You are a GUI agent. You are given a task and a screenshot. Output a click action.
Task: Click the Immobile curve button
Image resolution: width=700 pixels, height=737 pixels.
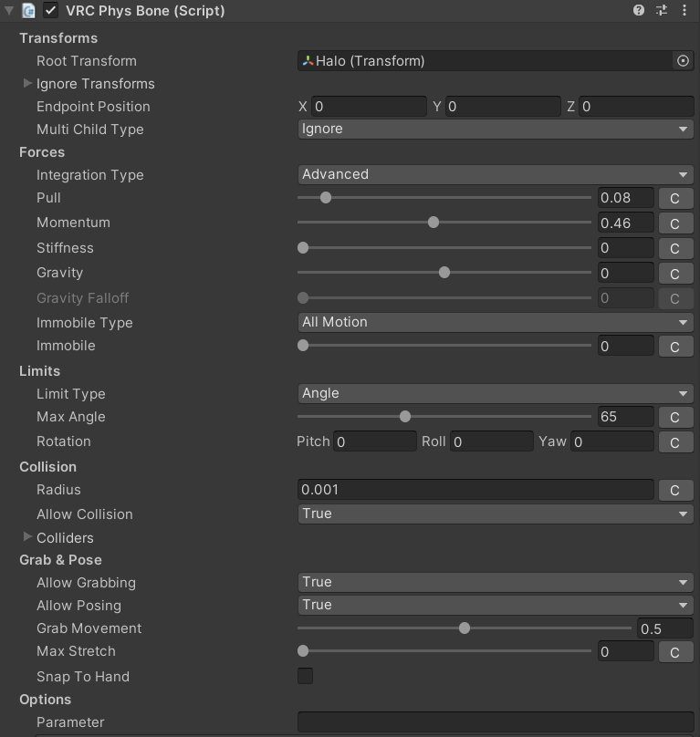coord(675,347)
